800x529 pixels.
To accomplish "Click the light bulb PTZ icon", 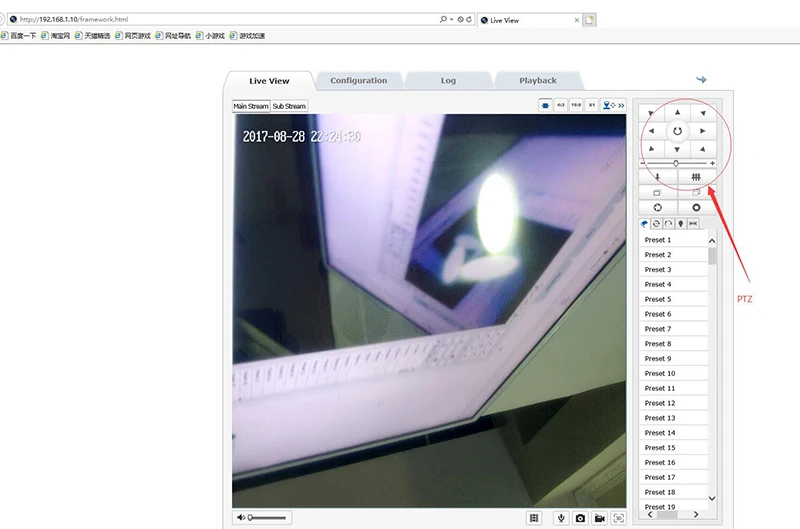I will tap(681, 223).
